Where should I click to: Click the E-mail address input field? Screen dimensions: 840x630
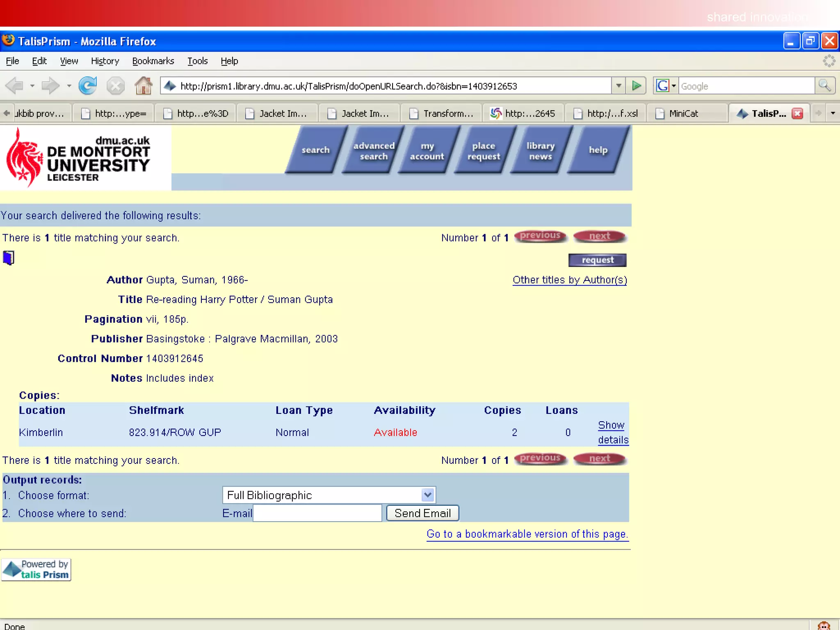tap(317, 513)
